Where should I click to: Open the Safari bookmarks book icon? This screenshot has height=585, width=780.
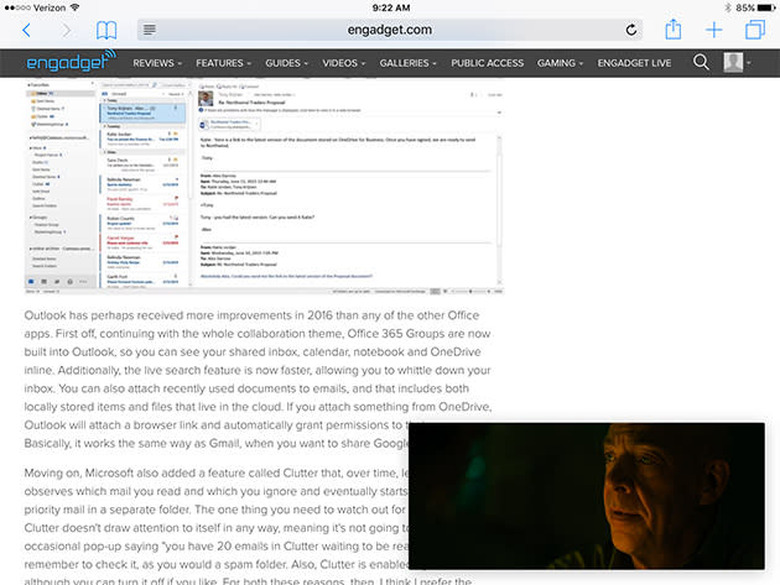(106, 30)
